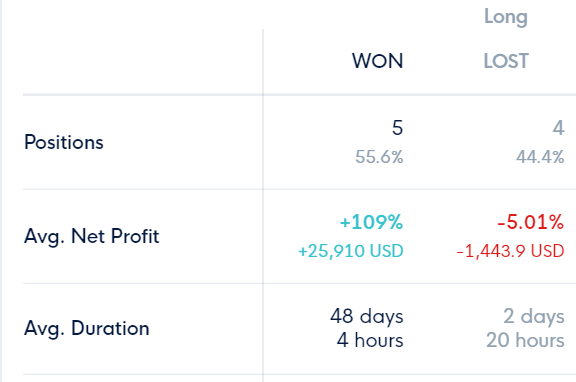Click the Avg. Duration row label
This screenshot has height=382, width=576.
(x=87, y=328)
